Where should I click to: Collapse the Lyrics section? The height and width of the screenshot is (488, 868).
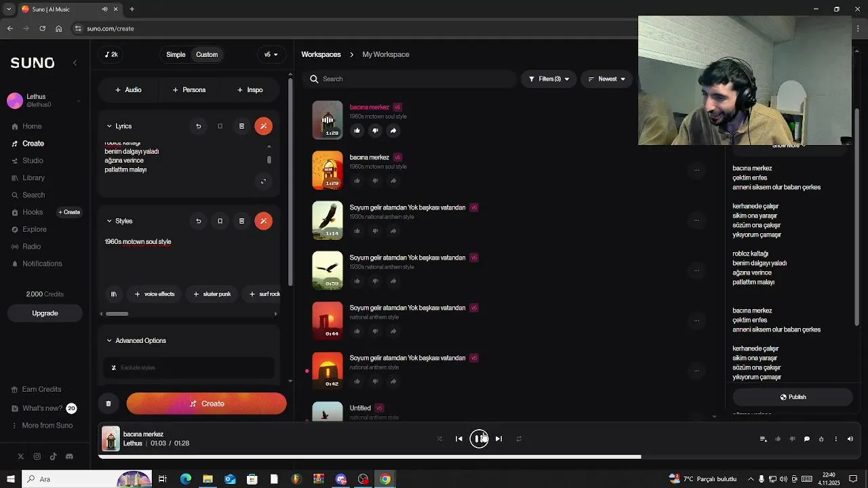click(109, 126)
